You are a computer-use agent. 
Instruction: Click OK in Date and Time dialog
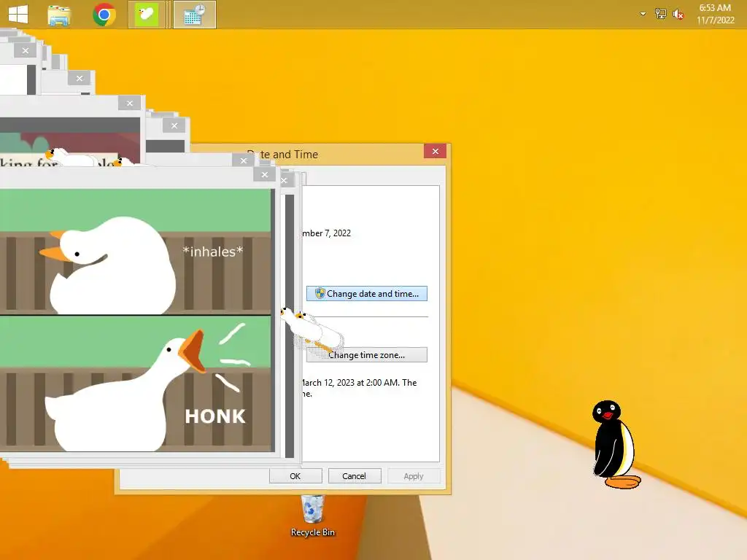click(295, 476)
